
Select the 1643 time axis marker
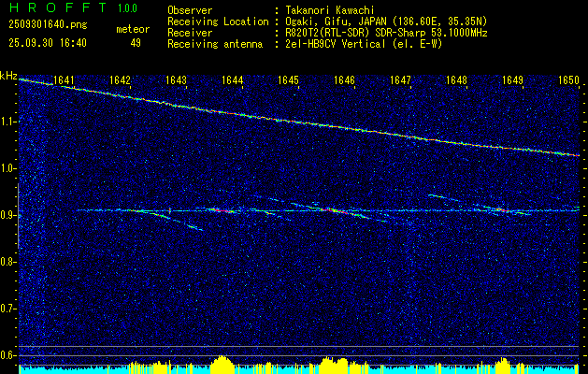(x=176, y=80)
